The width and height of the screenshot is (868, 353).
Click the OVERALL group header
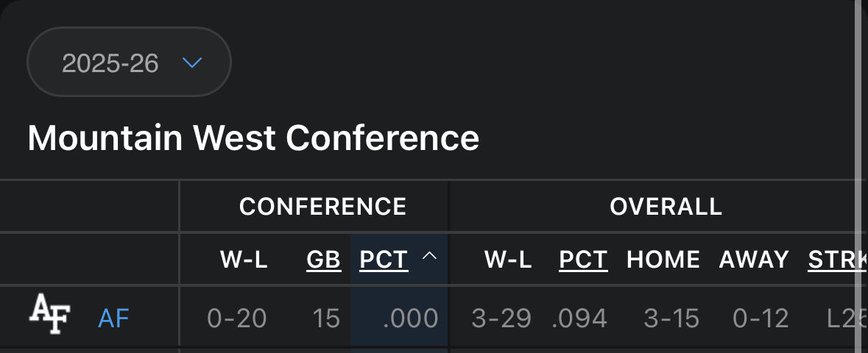click(x=666, y=207)
